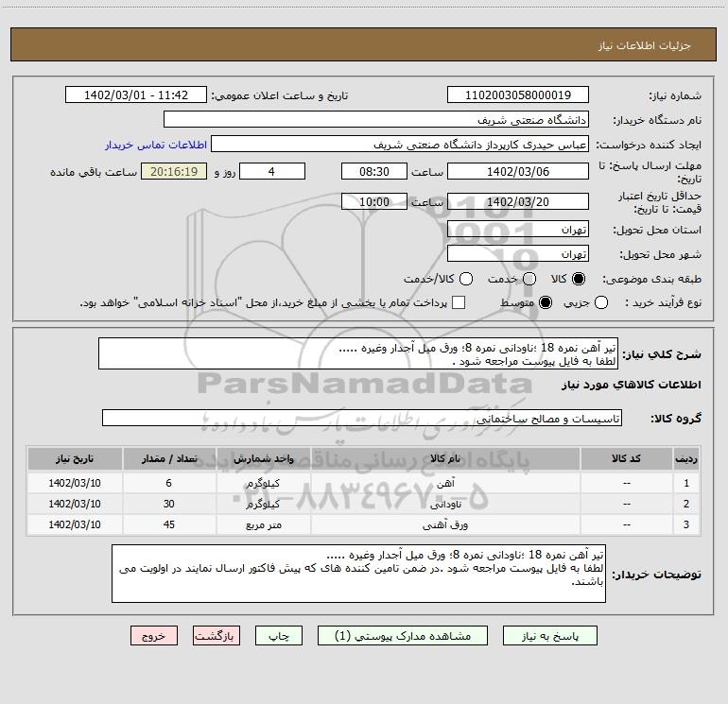Click the response deadline date 1402/03/06
Image resolution: width=728 pixels, height=704 pixels.
click(518, 171)
